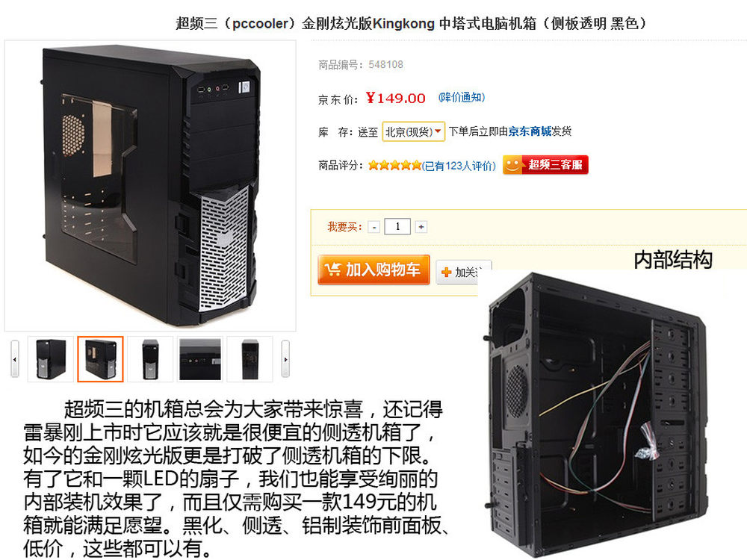
Task: Click the smiley face icon on customer service
Action: [512, 165]
